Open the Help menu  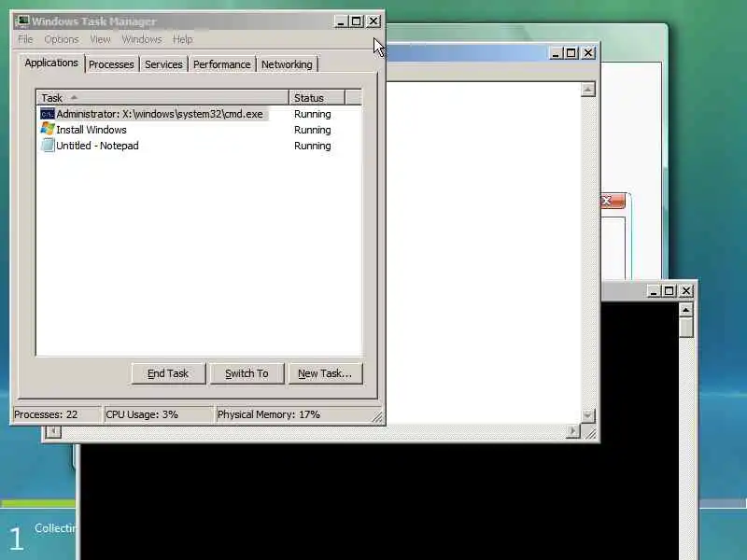182,39
